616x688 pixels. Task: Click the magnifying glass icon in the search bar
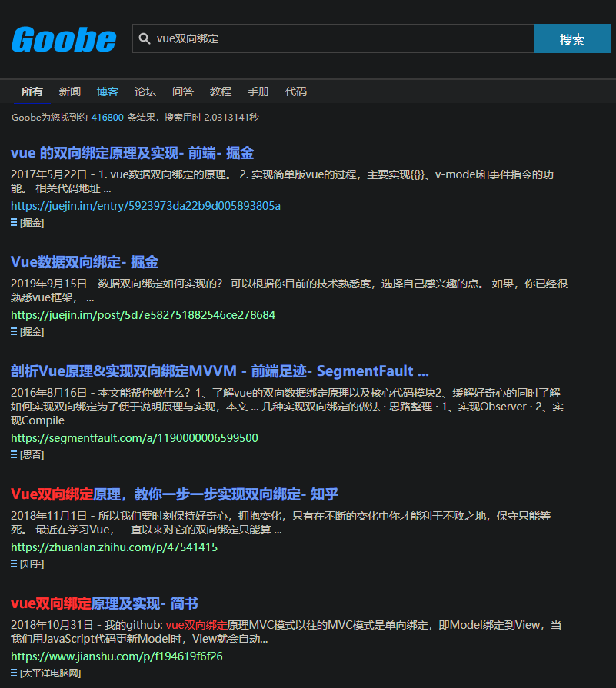click(x=145, y=38)
